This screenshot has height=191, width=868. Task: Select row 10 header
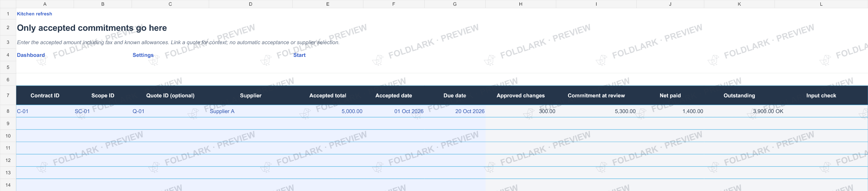[x=8, y=136]
